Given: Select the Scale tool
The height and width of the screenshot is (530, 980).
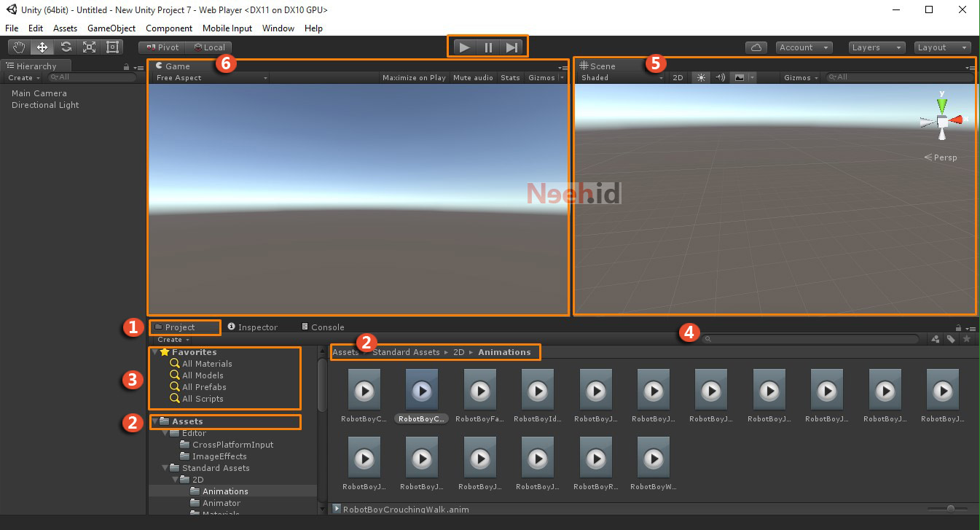Looking at the screenshot, I should [x=89, y=47].
